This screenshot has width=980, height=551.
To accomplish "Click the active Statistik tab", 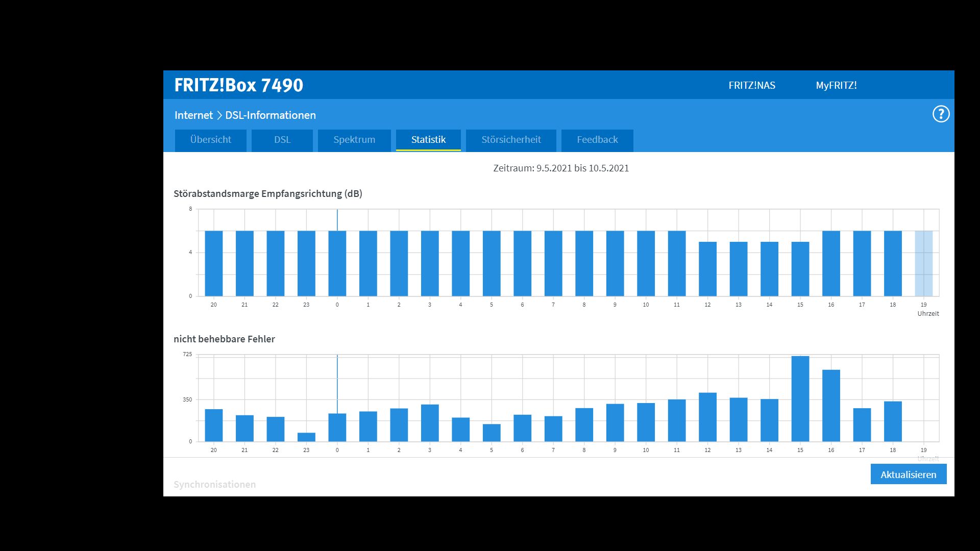I will click(x=428, y=140).
